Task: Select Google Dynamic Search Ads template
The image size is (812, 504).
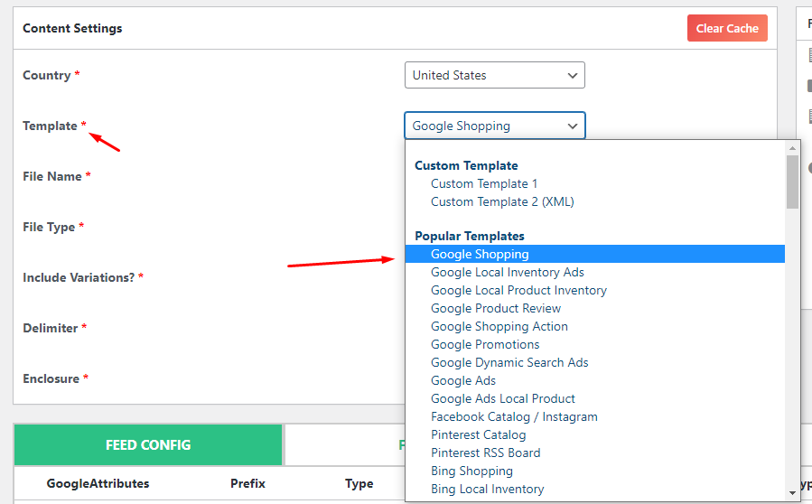Action: 509,362
